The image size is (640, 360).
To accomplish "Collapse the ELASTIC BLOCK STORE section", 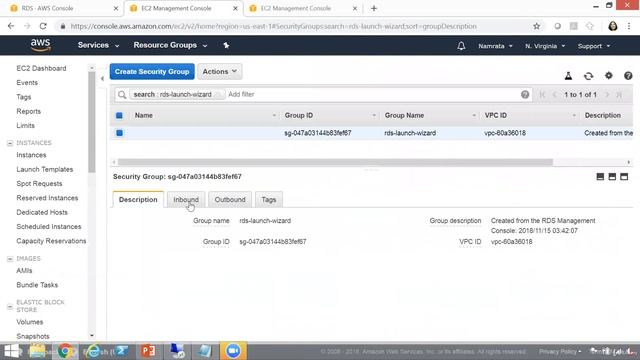I will pos(10,306).
